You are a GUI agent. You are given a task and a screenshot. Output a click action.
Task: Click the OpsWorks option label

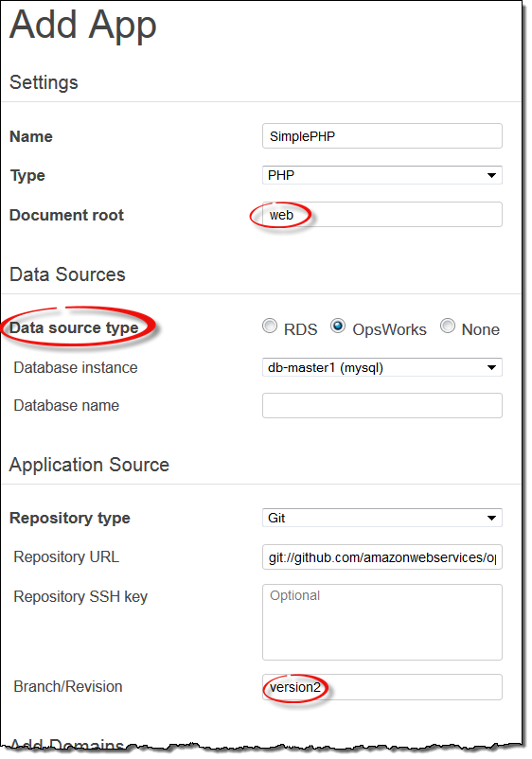click(x=389, y=329)
